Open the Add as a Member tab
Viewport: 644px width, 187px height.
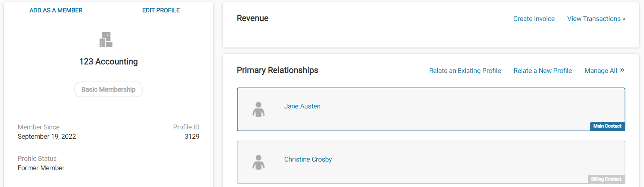(x=56, y=10)
